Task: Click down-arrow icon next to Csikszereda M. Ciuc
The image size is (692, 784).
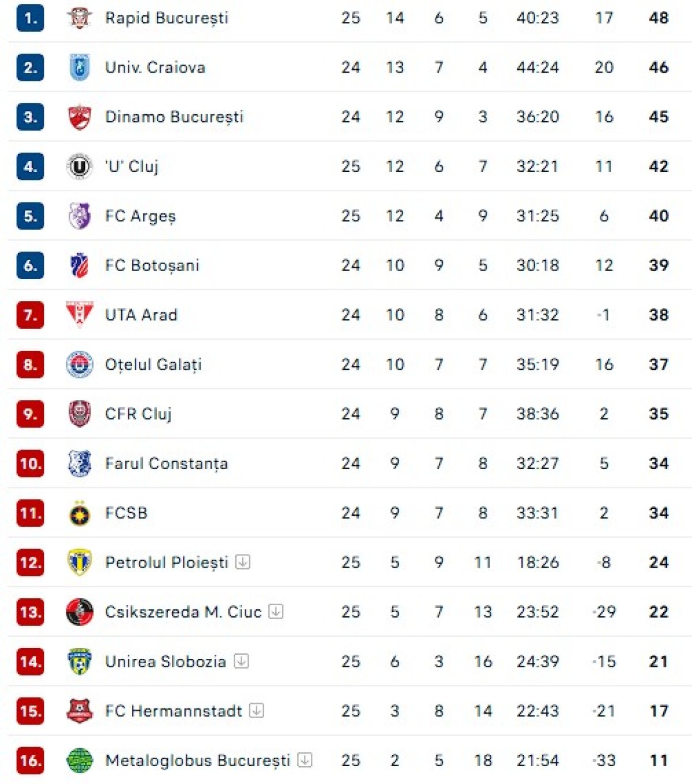Action: pos(276,612)
